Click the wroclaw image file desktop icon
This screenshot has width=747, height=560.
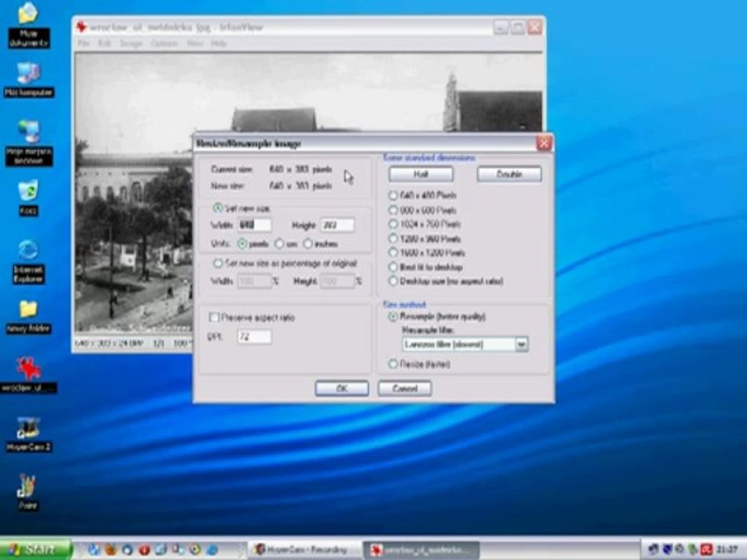click(x=28, y=369)
